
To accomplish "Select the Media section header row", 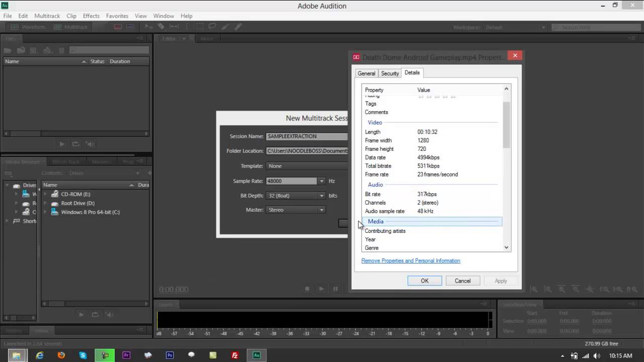I will tap(432, 222).
